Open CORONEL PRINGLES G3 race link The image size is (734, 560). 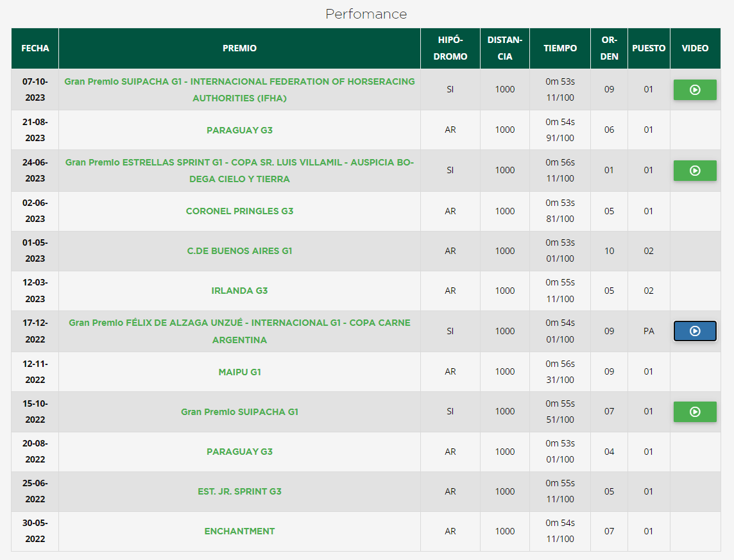(239, 211)
